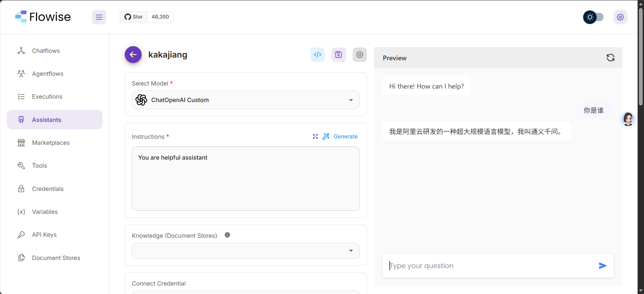This screenshot has height=294, width=644.
Task: Open Agentflows in sidebar
Action: tap(55, 74)
